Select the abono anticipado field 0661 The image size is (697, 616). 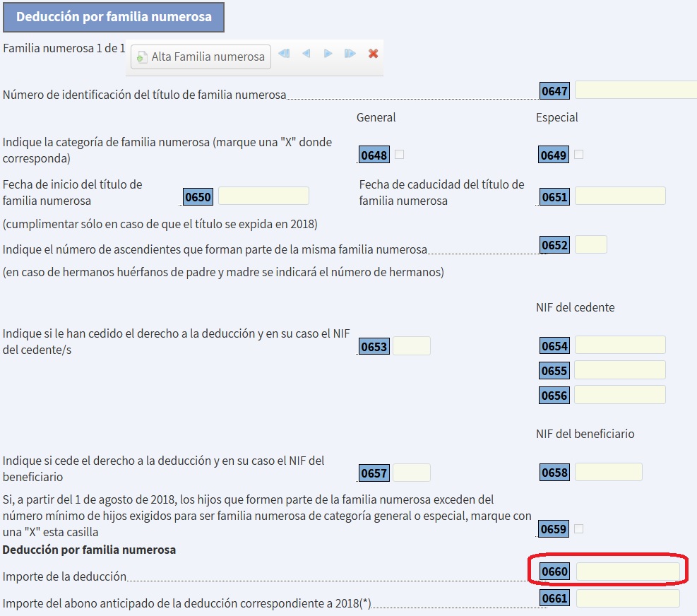pos(628,599)
